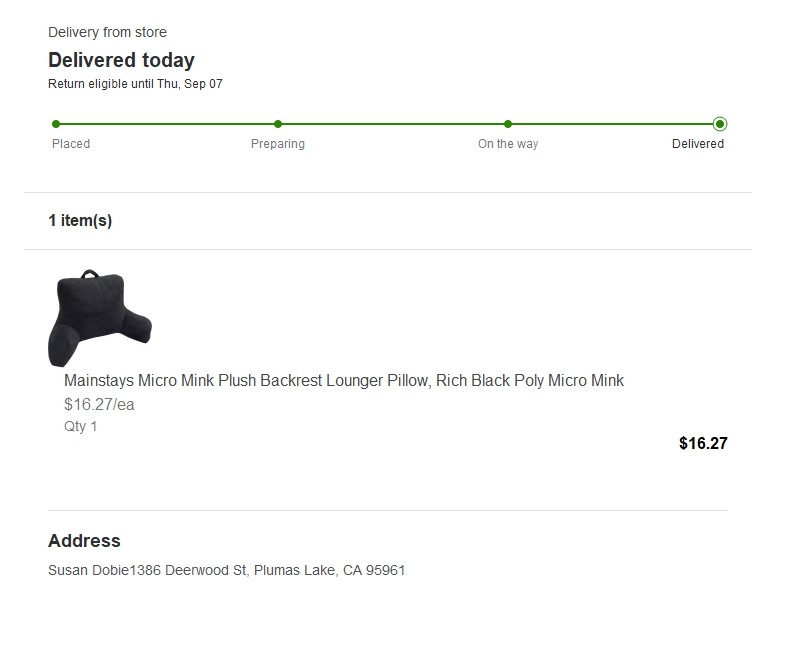Click the 1 item(s) section header

click(x=80, y=220)
